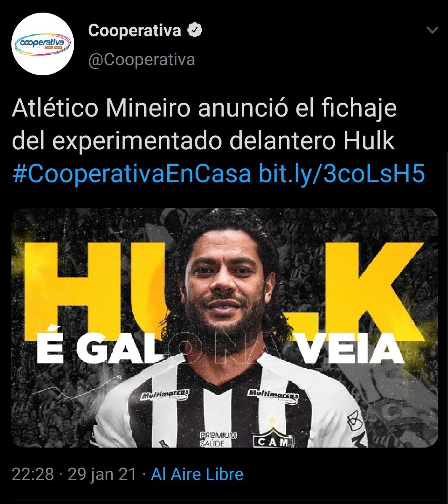Expand the tweet options chevron menu

point(432,30)
